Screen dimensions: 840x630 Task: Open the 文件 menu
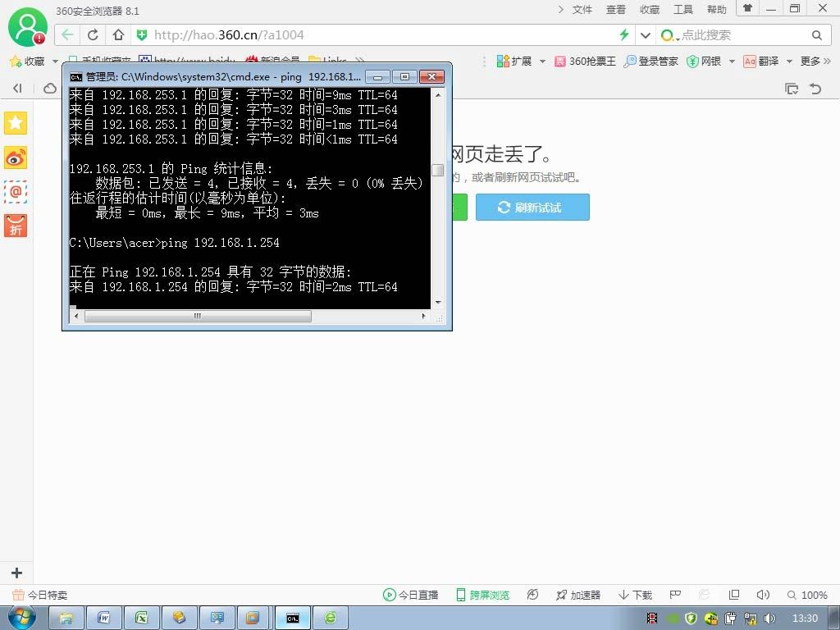click(x=582, y=10)
